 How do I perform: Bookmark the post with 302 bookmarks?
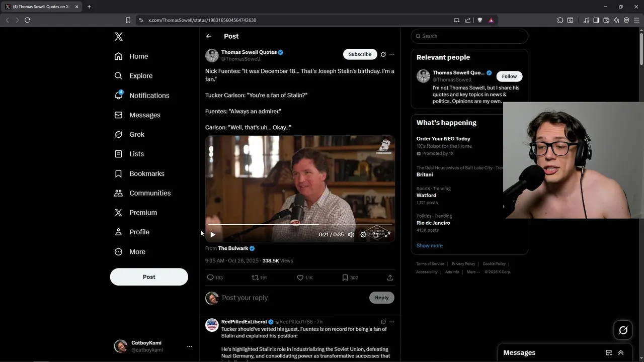coord(350,278)
